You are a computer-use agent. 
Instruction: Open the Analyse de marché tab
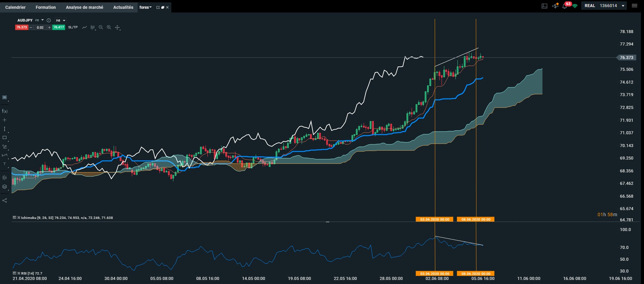[85, 7]
